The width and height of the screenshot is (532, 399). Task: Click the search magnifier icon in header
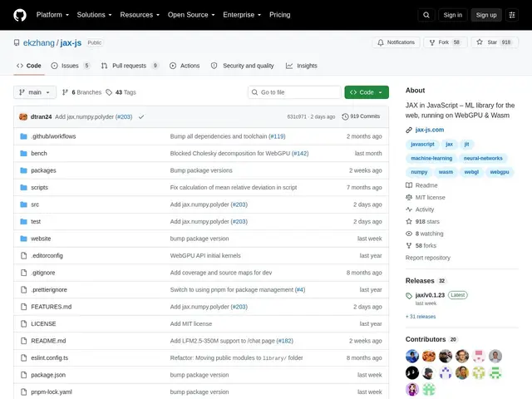(426, 15)
